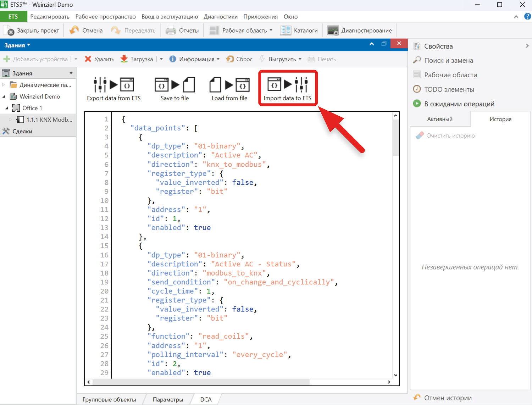Screen dimensions: 532x405
Task: Click the red Удалить delete icon
Action: [x=88, y=59]
